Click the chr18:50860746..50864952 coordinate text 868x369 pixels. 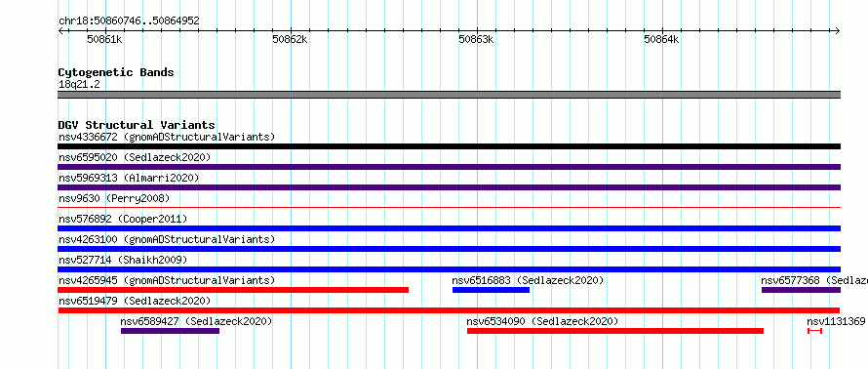[x=129, y=21]
